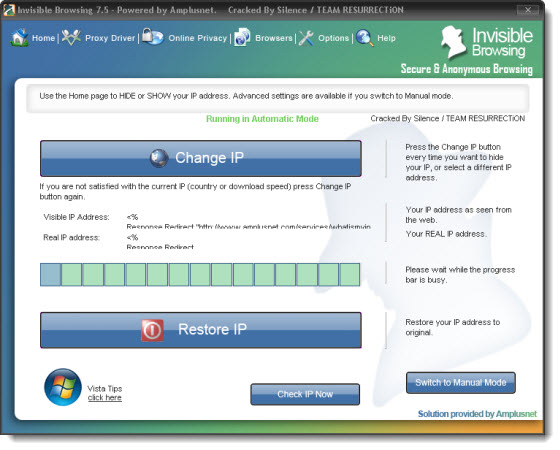Go to Online Privacy section
The image size is (560, 450).
click(198, 38)
